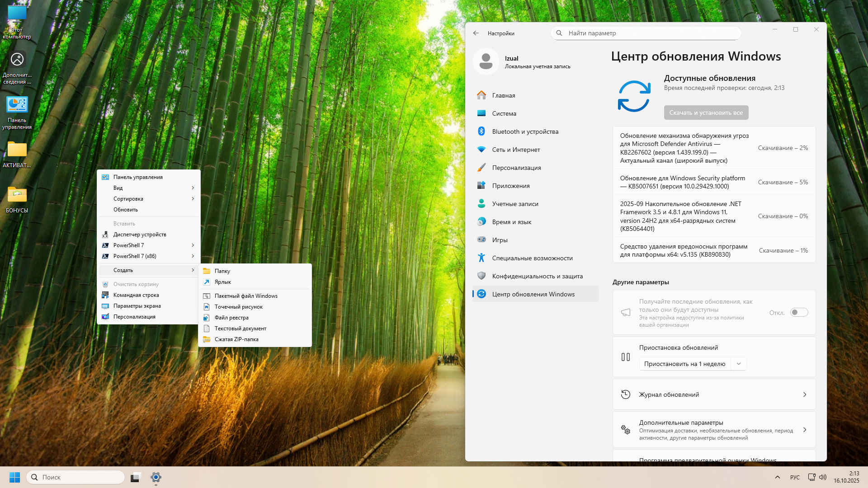Open Панель управления desktop icon
The height and width of the screenshot is (488, 868).
17,105
